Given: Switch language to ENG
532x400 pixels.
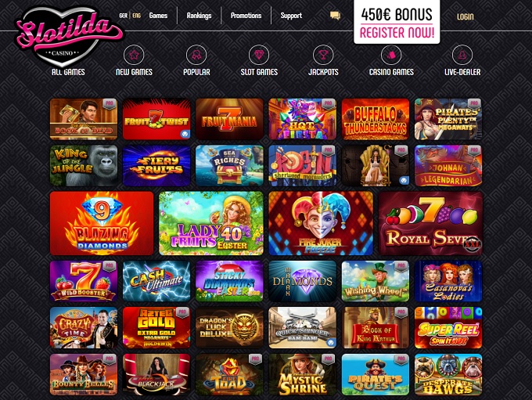Looking at the screenshot, I should (x=136, y=16).
